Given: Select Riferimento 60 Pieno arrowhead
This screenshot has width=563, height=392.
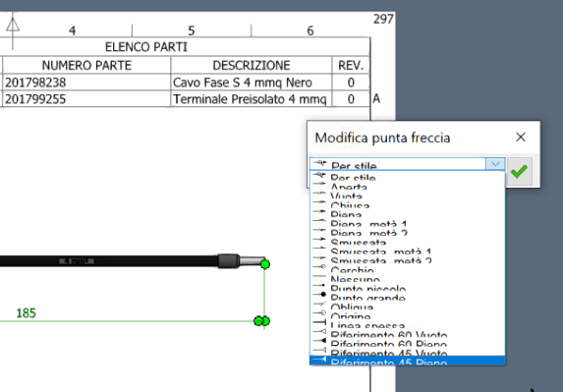Looking at the screenshot, I should [x=407, y=344].
